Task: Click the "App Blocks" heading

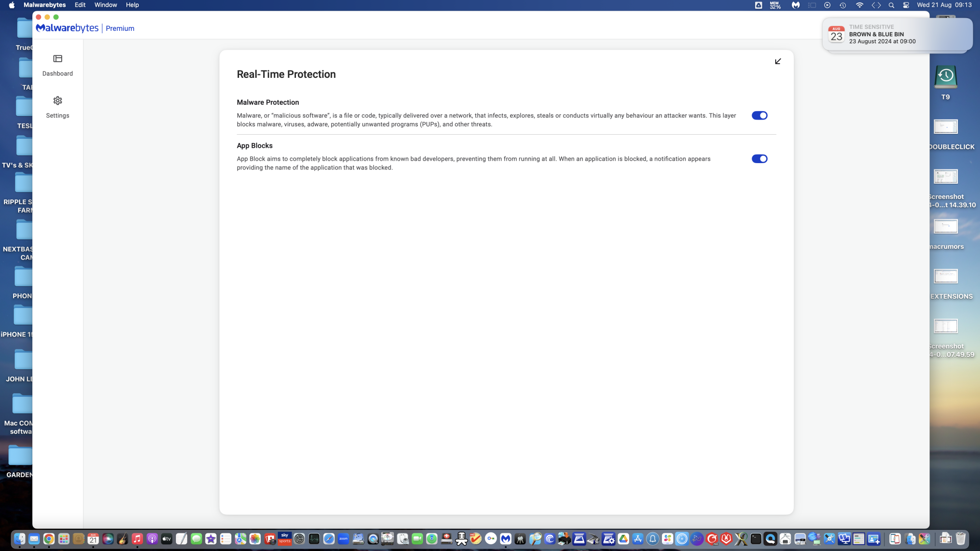Action: [x=254, y=145]
